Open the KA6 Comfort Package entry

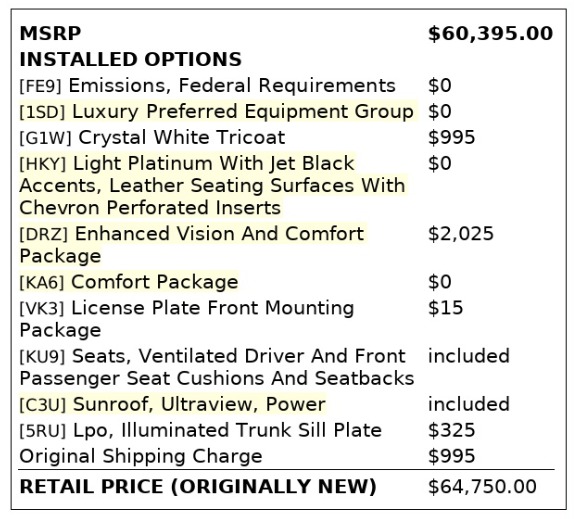click(x=129, y=282)
